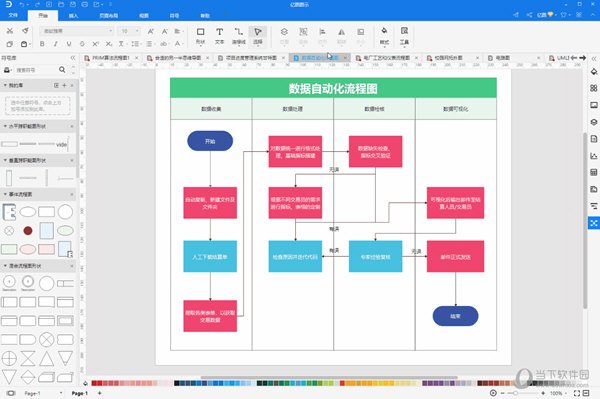
Task: Click the highlighted blue focus icon in sidebar
Action: tap(593, 223)
